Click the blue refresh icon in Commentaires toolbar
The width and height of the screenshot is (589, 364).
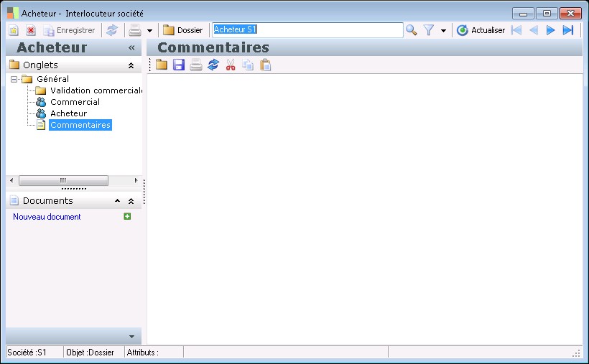[213, 65]
